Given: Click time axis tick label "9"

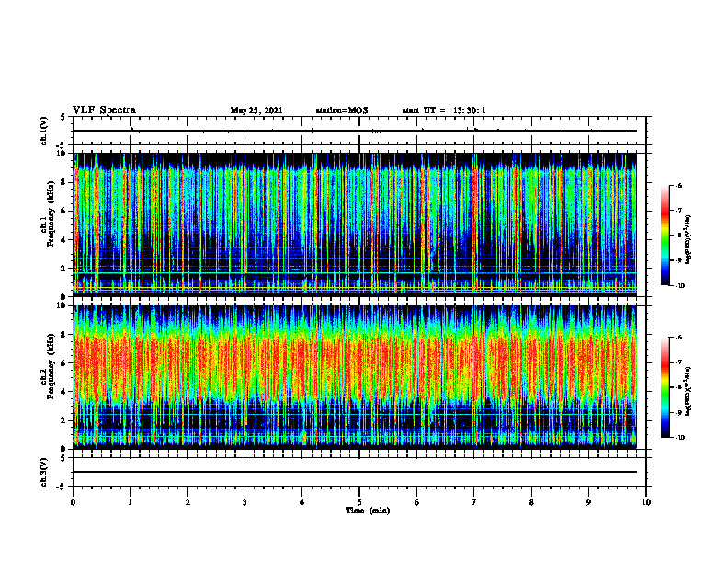Looking at the screenshot, I should pos(588,502).
